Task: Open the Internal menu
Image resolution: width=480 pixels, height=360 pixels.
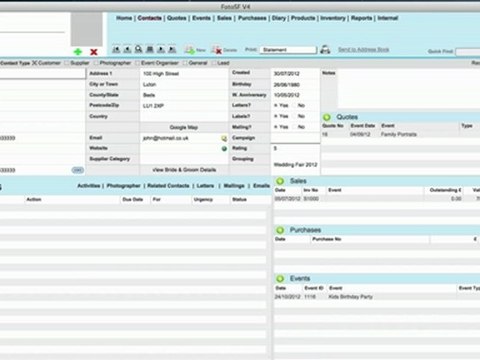Action: [x=388, y=18]
